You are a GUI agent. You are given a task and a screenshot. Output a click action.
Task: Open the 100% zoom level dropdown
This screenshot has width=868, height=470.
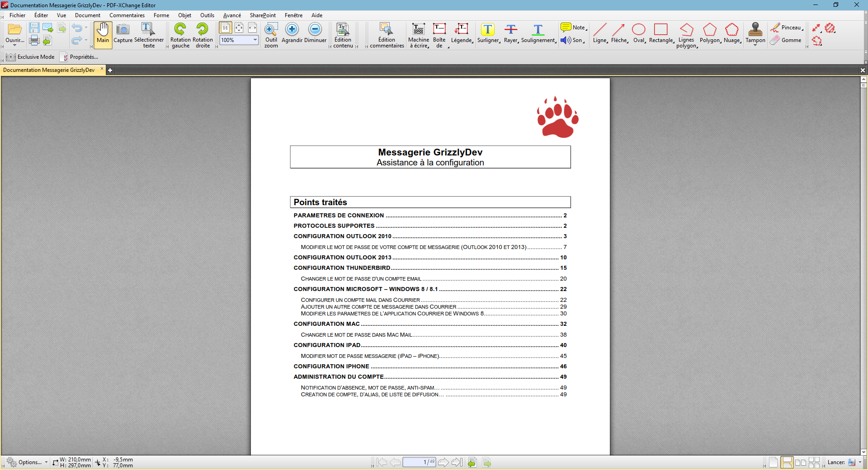point(255,40)
